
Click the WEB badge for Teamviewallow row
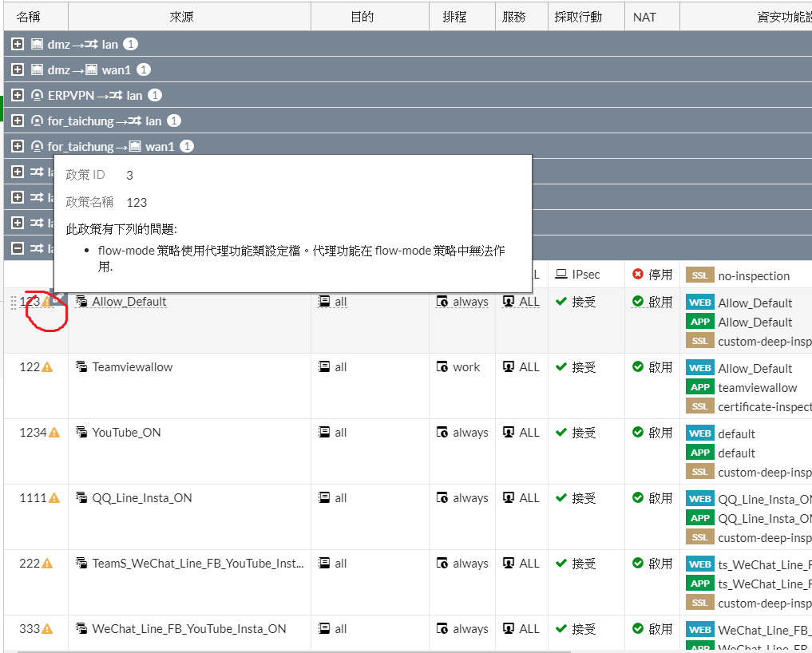pos(700,368)
